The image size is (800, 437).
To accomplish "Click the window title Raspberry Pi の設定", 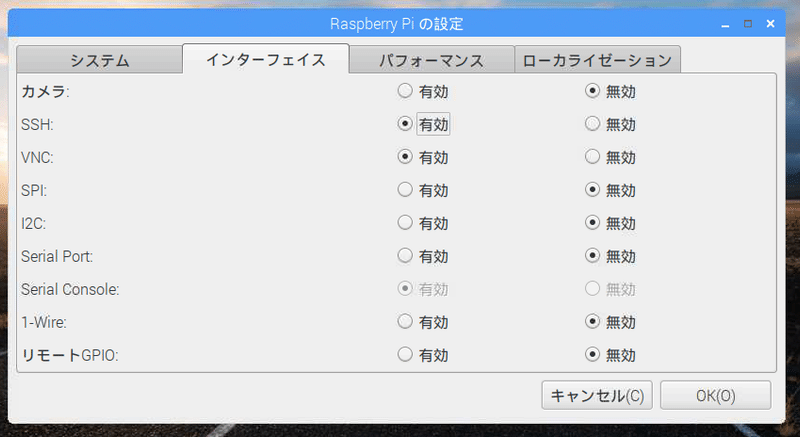I will 396,24.
